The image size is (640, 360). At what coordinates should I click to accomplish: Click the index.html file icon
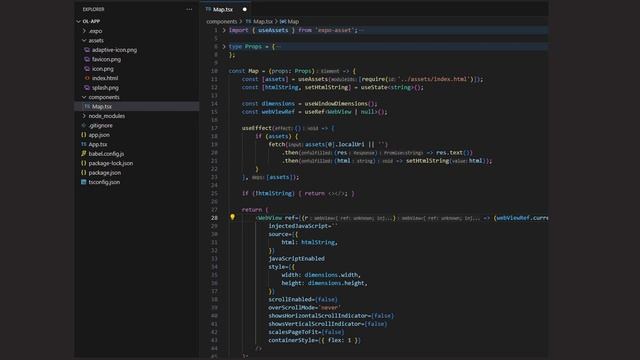tap(87, 78)
